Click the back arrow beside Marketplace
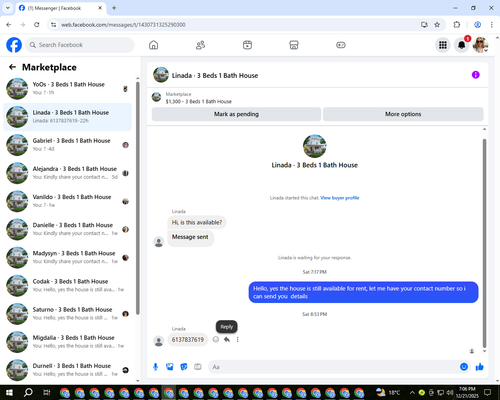The width and height of the screenshot is (500, 400). click(12, 67)
